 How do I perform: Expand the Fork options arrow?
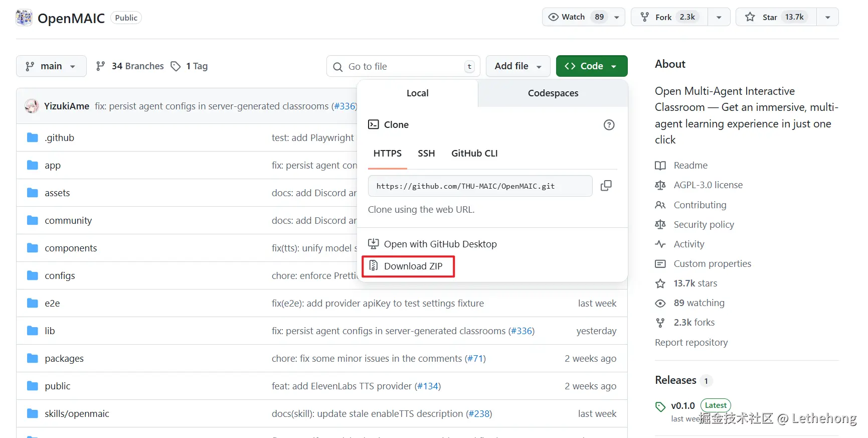tap(719, 17)
